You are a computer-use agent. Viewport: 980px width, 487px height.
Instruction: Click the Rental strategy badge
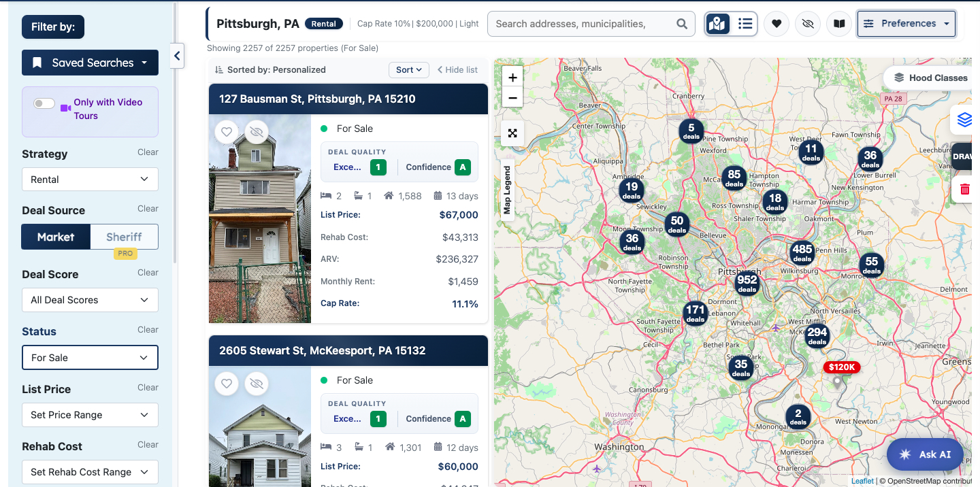point(324,24)
